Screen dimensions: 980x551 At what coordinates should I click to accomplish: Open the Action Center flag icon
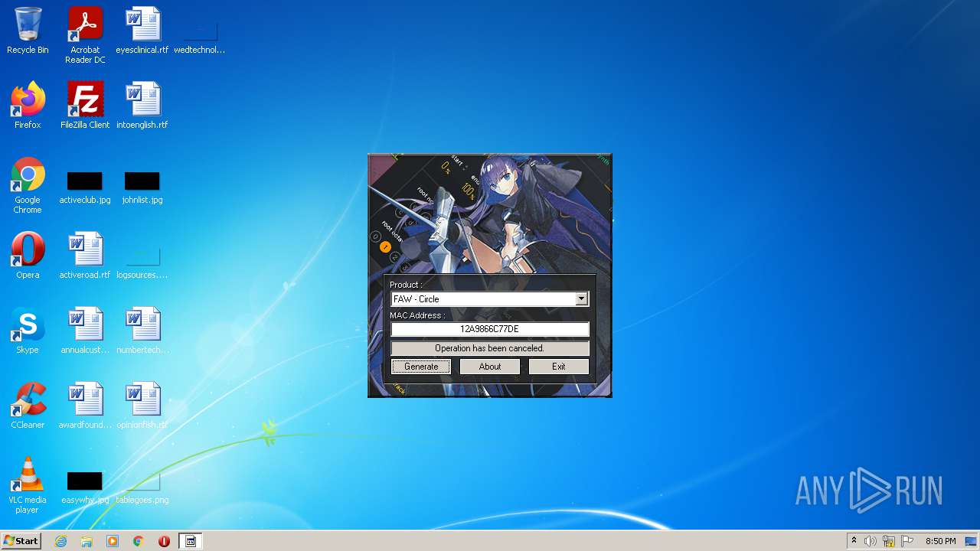click(x=907, y=541)
